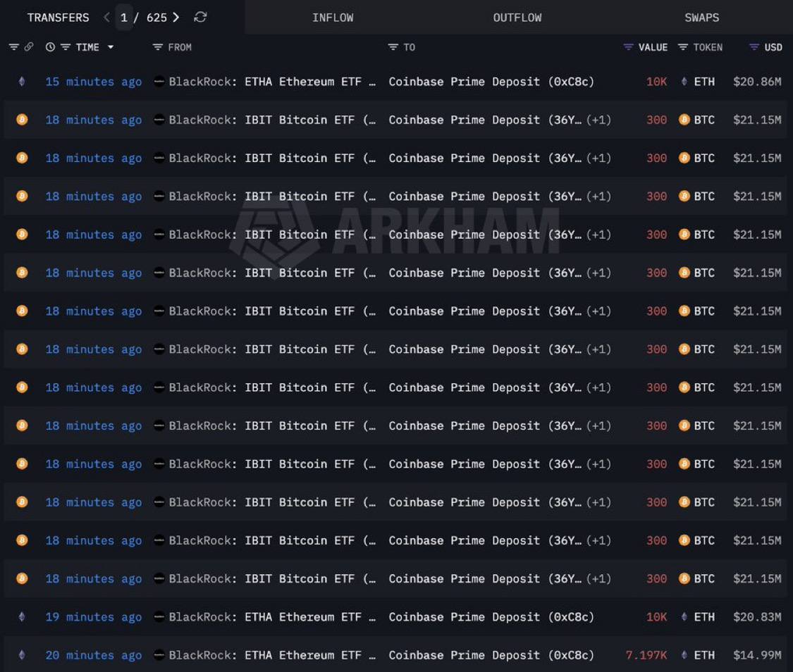Open the '20 minutes ago' transaction link
This screenshot has height=672, width=793.
[93, 655]
